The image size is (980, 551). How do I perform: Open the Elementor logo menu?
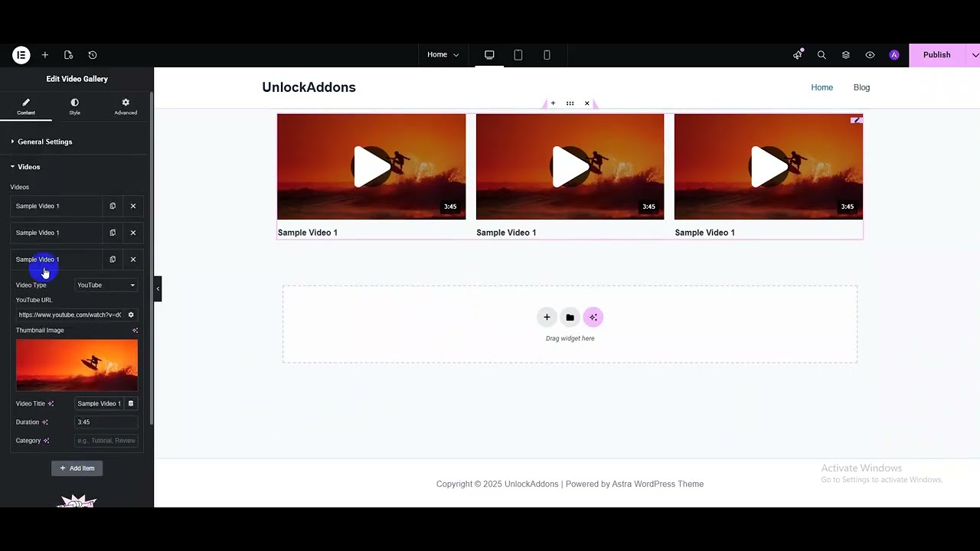[x=21, y=55]
